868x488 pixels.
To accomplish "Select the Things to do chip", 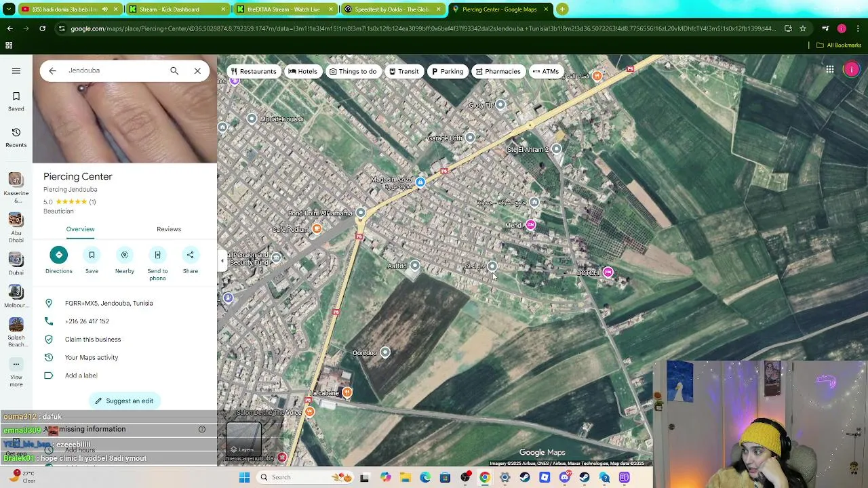I will [x=353, y=71].
